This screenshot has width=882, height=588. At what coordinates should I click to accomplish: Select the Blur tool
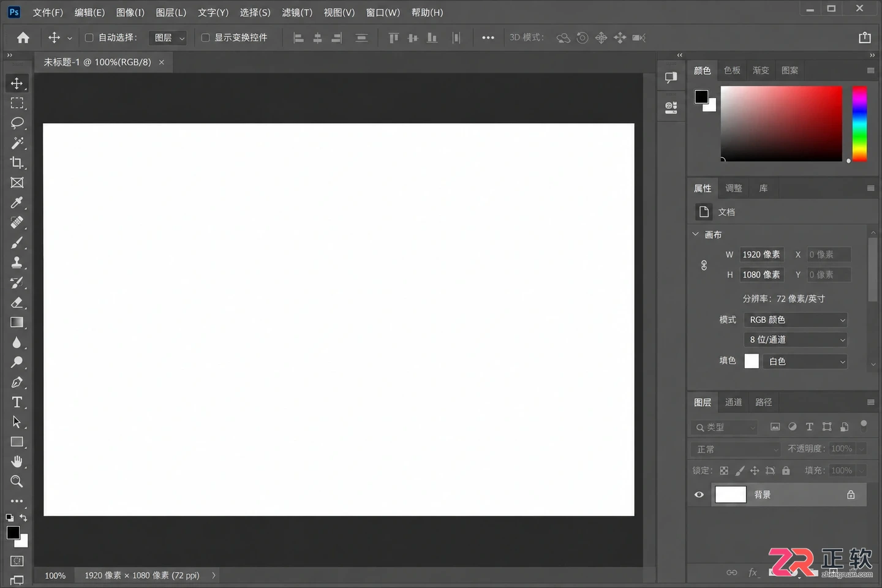click(x=17, y=342)
